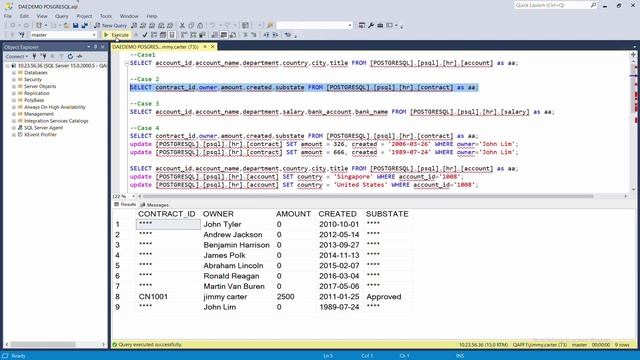Viewport: 640px width, 360px height.
Task: Open the Query menu
Action: pos(62,16)
